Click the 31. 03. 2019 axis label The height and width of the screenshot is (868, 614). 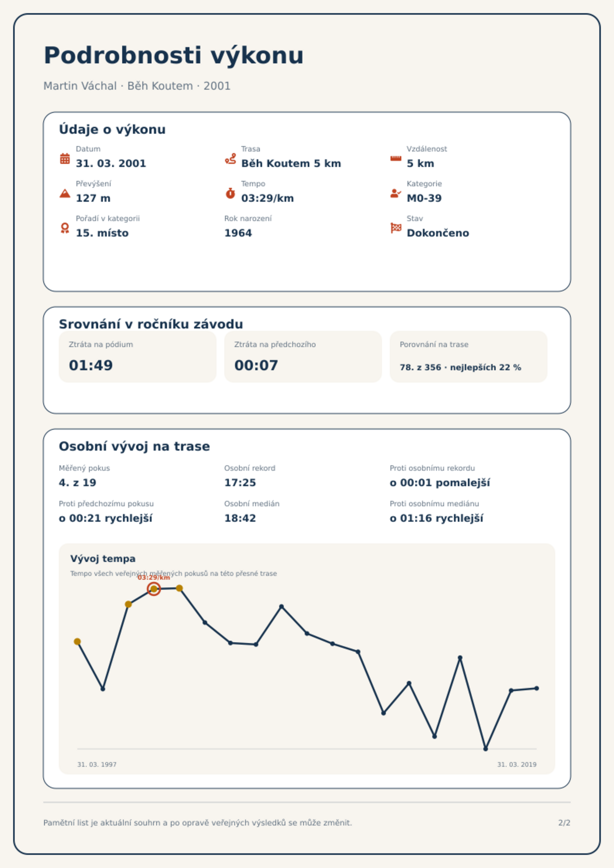517,764
